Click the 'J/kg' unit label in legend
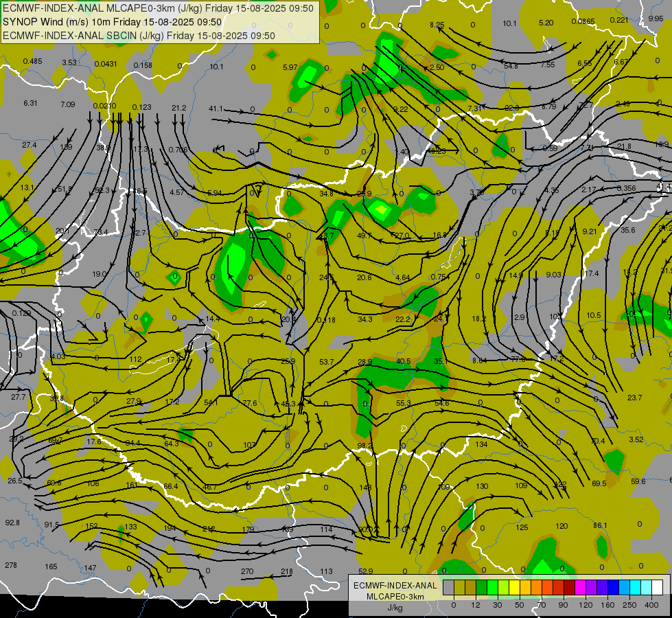The image size is (672, 618). 395,608
